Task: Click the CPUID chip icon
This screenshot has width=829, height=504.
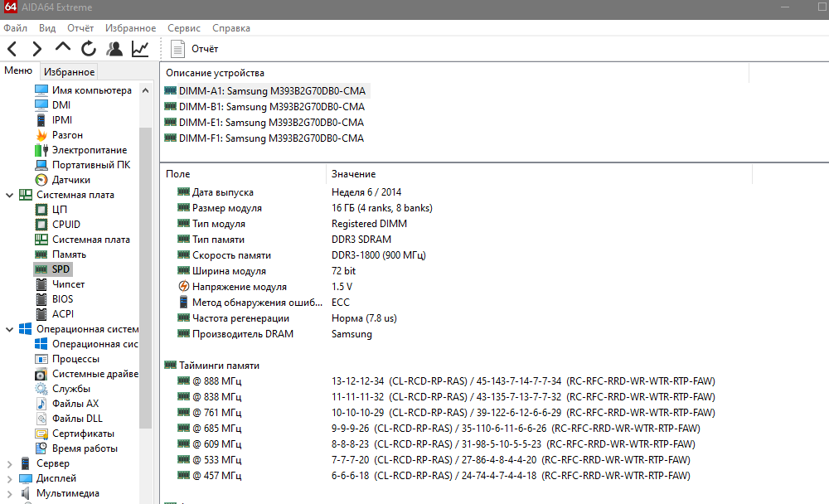Action: point(41,225)
